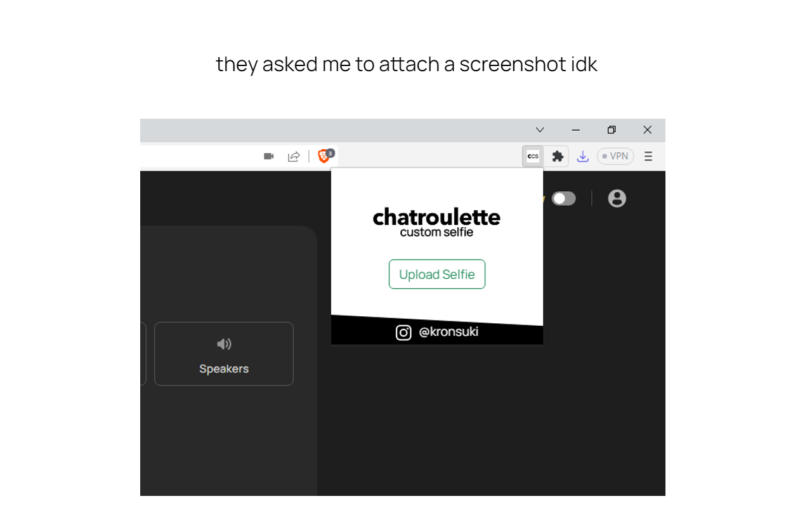Image resolution: width=812 pixels, height=508 pixels.
Task: Expand the window restore control
Action: click(x=612, y=130)
